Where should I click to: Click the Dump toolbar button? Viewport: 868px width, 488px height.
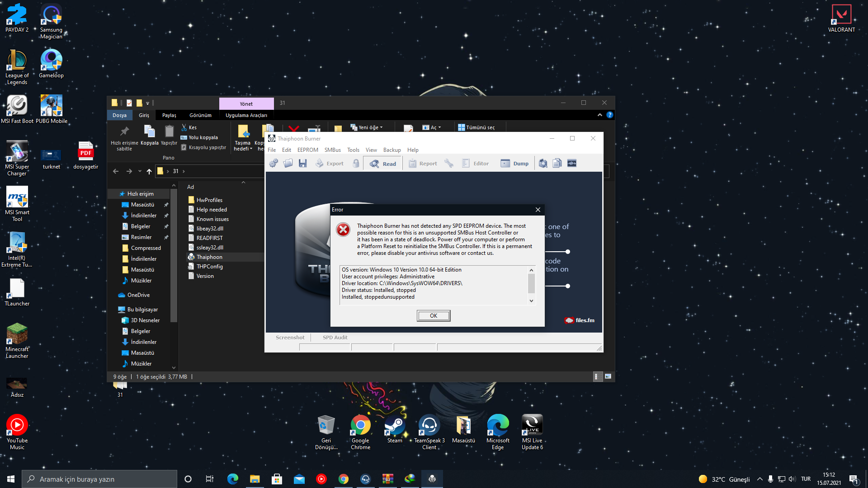tap(515, 164)
